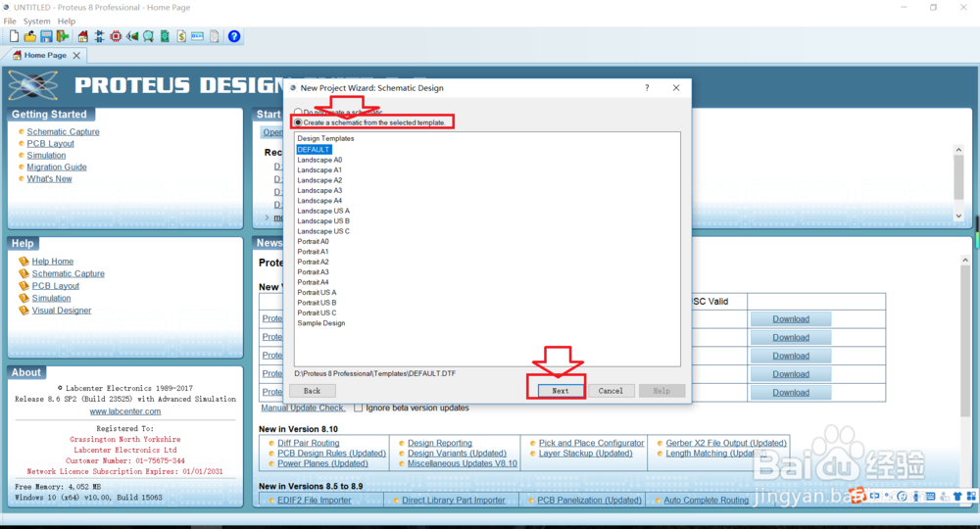The height and width of the screenshot is (529, 980).
Task: Open PCB Layout via red chip icon
Action: tap(116, 36)
